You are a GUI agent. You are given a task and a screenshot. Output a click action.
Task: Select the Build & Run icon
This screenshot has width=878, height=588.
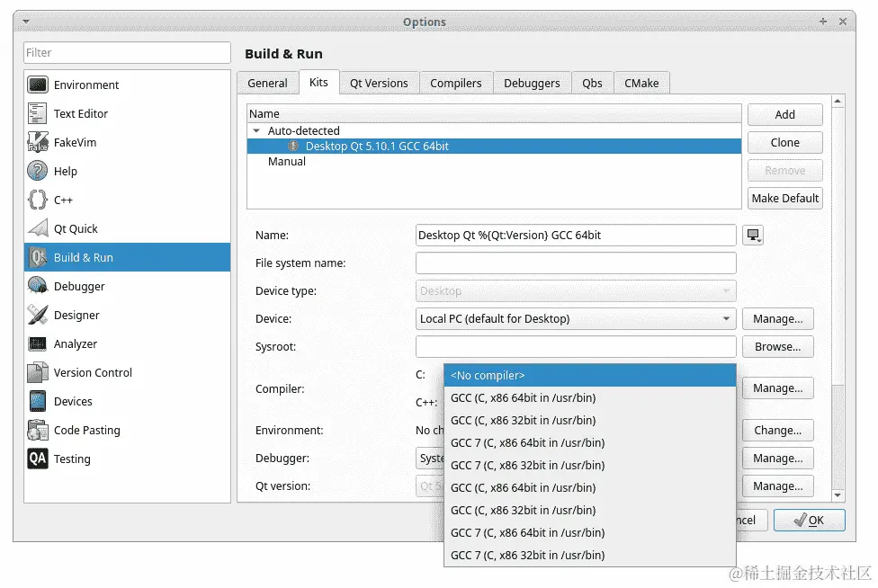38,257
